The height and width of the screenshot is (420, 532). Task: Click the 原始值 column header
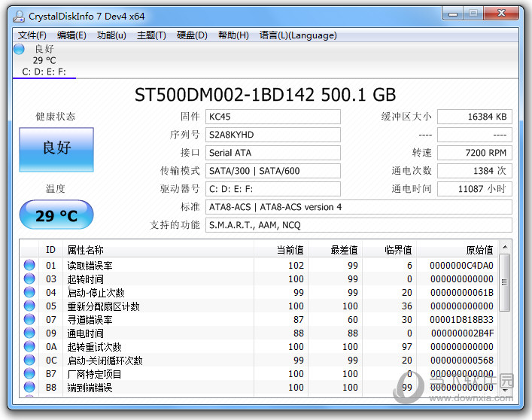coord(457,250)
